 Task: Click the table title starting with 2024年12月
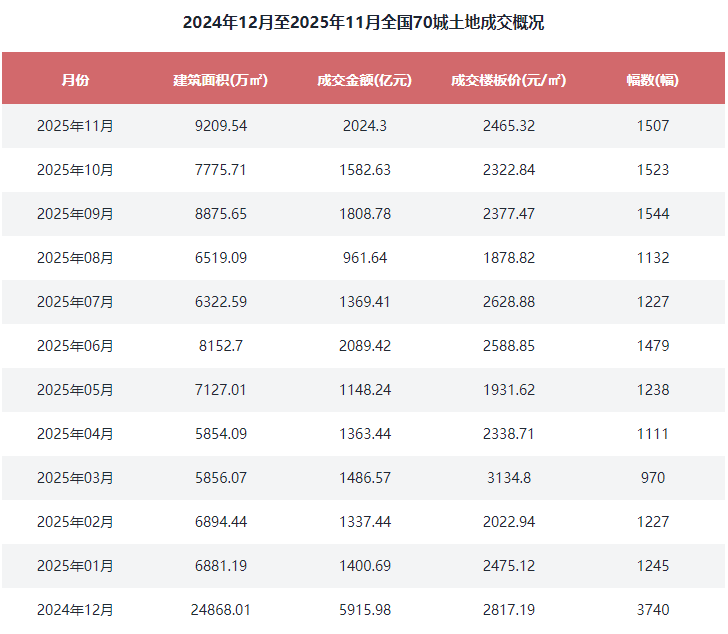point(363,22)
